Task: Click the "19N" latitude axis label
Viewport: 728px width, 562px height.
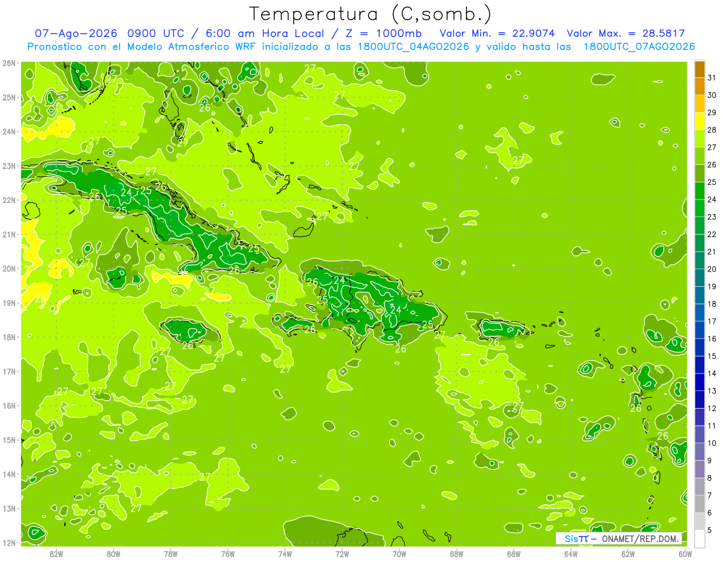Action: tap(9, 303)
